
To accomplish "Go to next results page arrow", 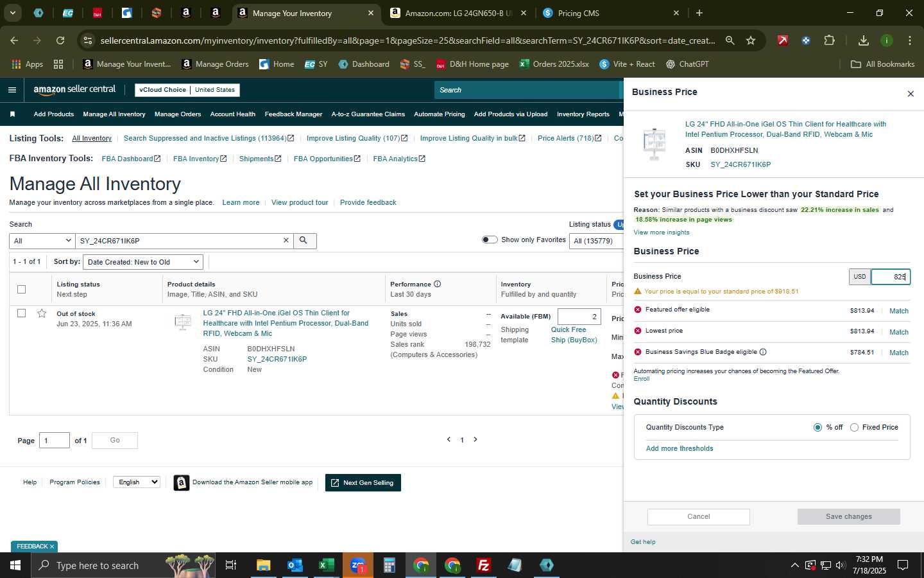I will [475, 439].
